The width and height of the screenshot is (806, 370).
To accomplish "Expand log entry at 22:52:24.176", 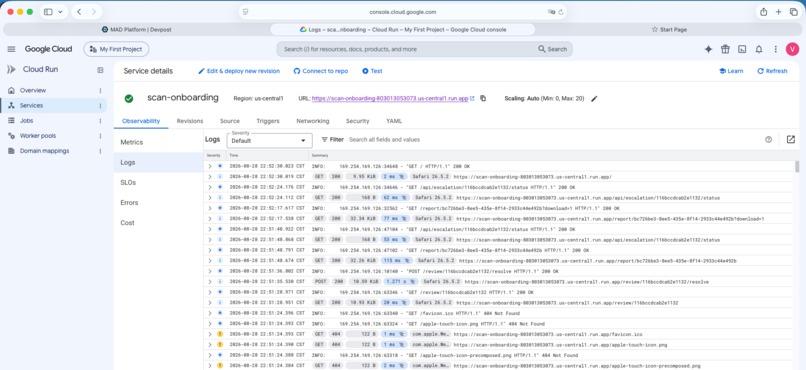I will point(210,188).
